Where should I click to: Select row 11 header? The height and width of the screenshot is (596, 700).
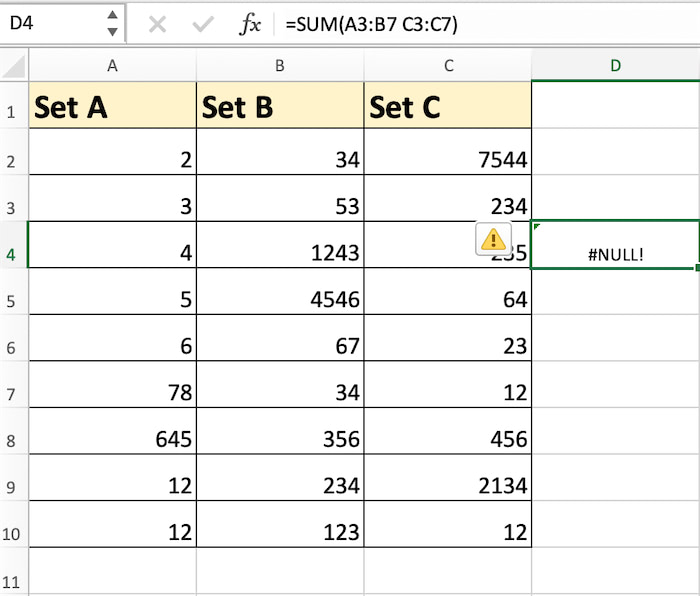[x=13, y=571]
